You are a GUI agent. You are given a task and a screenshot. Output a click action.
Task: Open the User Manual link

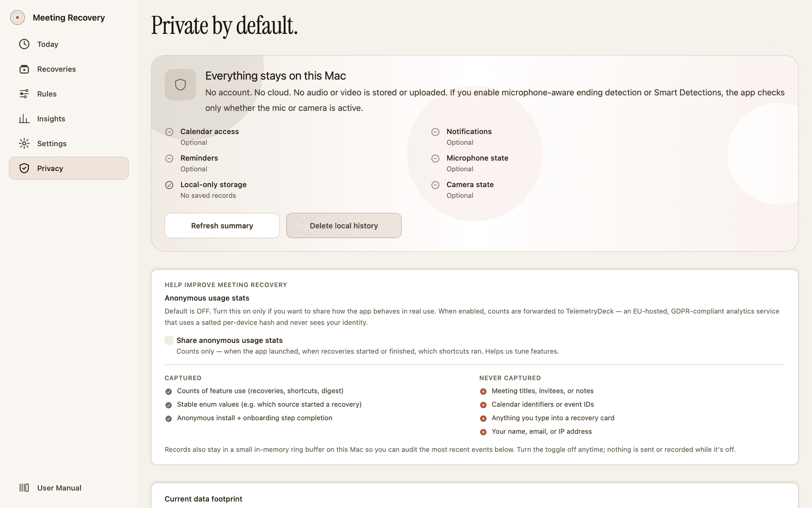point(59,488)
